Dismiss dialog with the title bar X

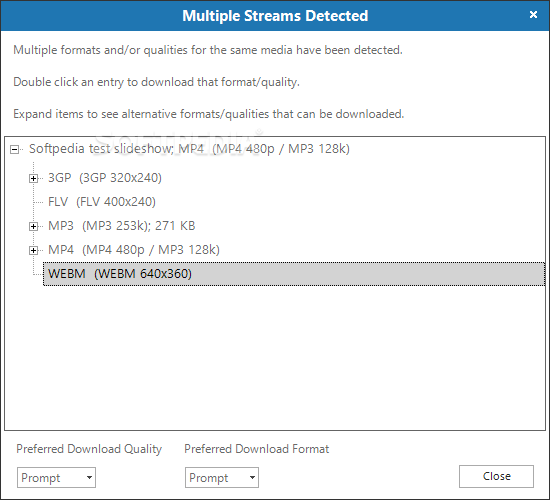click(x=533, y=15)
